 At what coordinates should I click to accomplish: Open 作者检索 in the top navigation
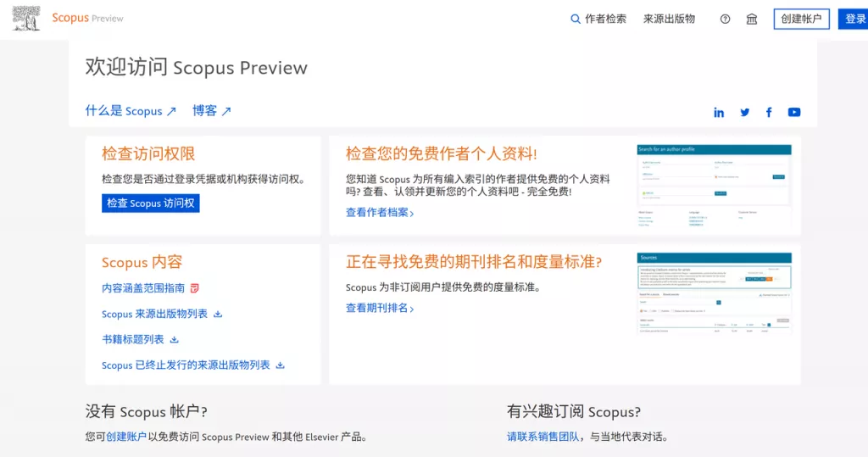click(x=605, y=19)
